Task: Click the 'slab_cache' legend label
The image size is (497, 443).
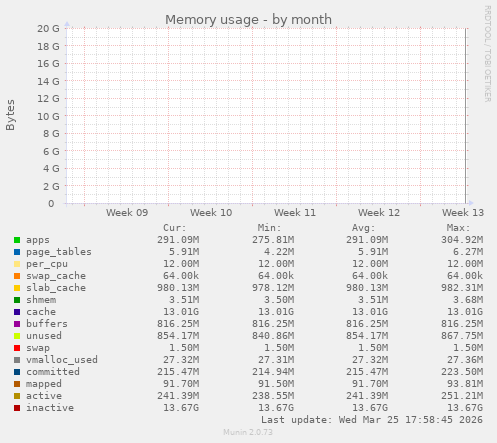Action: coord(56,288)
